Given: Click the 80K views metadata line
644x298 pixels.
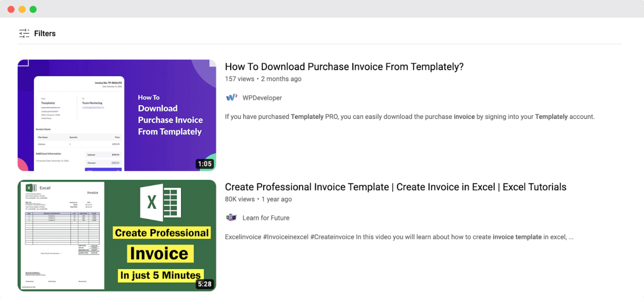Looking at the screenshot, I should (258, 199).
